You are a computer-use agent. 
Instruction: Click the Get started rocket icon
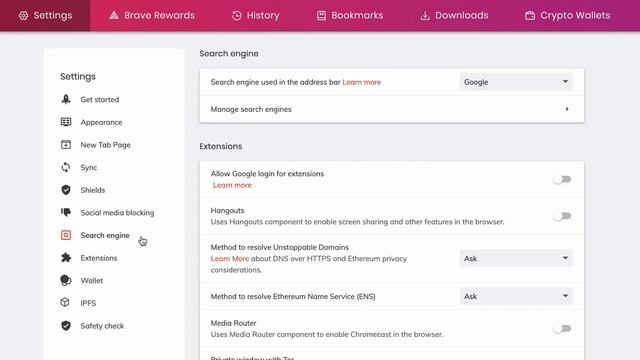click(x=66, y=99)
